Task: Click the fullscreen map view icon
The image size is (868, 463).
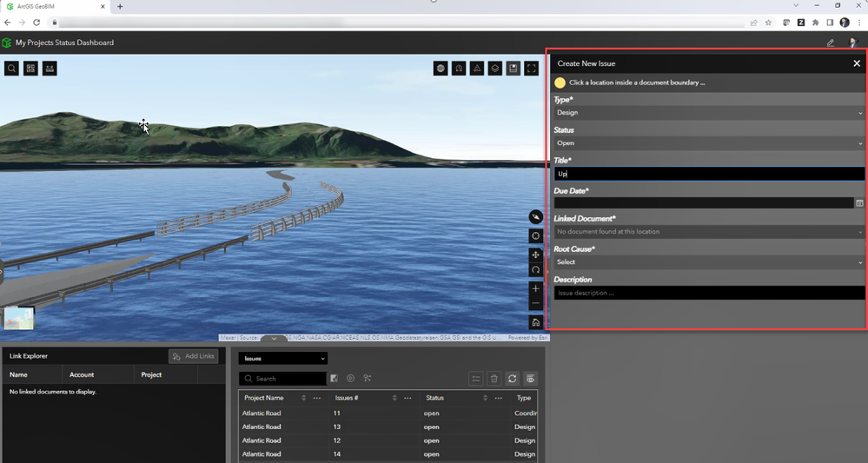Action: coord(532,69)
